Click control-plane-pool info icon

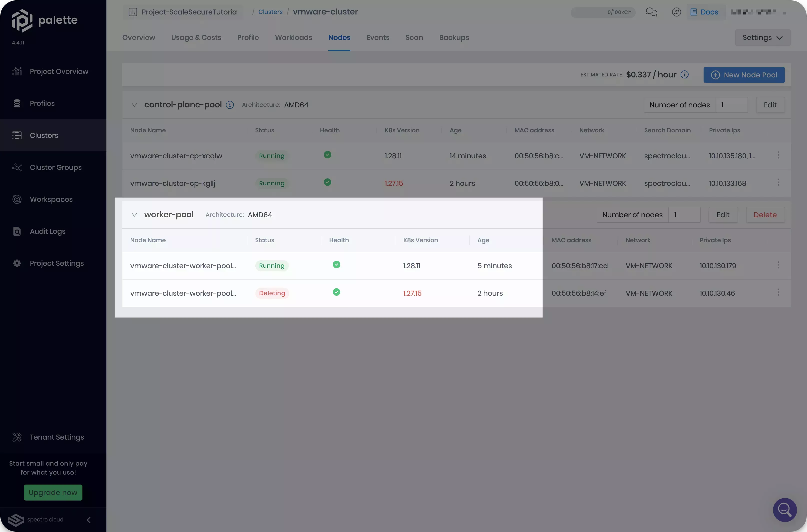point(230,105)
